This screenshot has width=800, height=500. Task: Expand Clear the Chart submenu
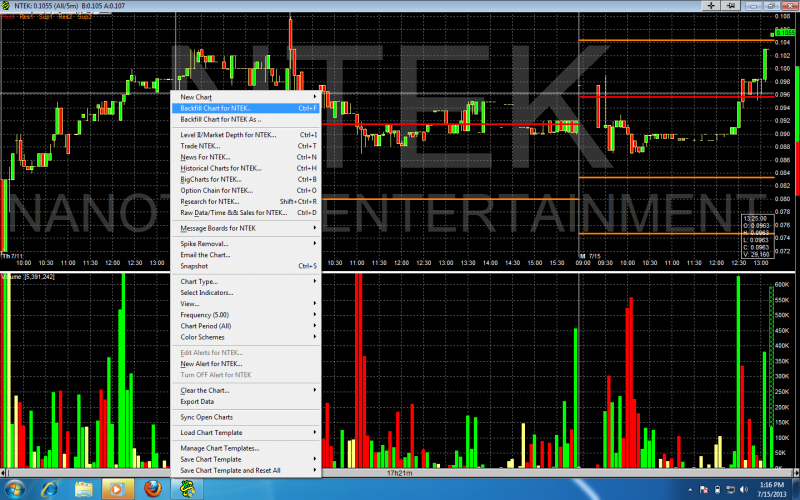click(246, 390)
